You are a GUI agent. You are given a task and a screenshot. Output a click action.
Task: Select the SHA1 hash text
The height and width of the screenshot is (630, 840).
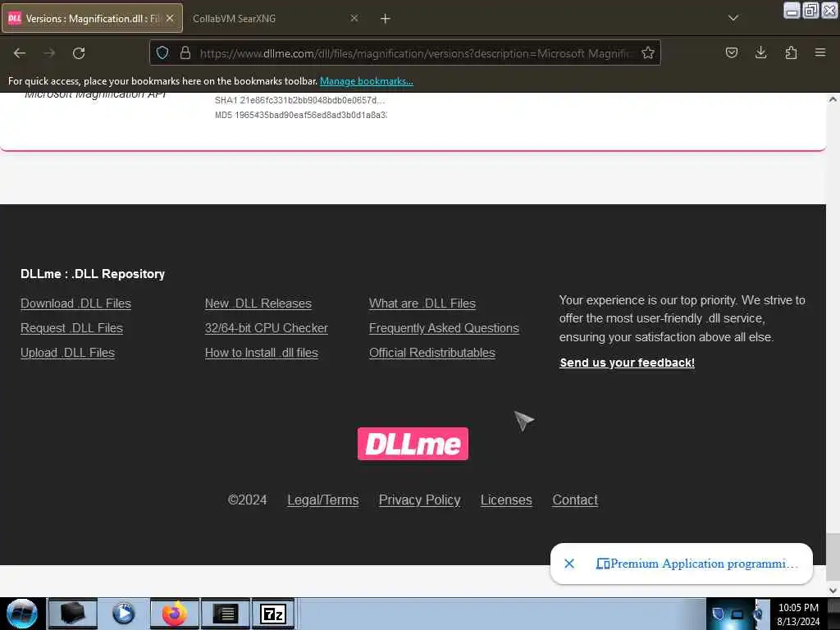click(x=300, y=100)
